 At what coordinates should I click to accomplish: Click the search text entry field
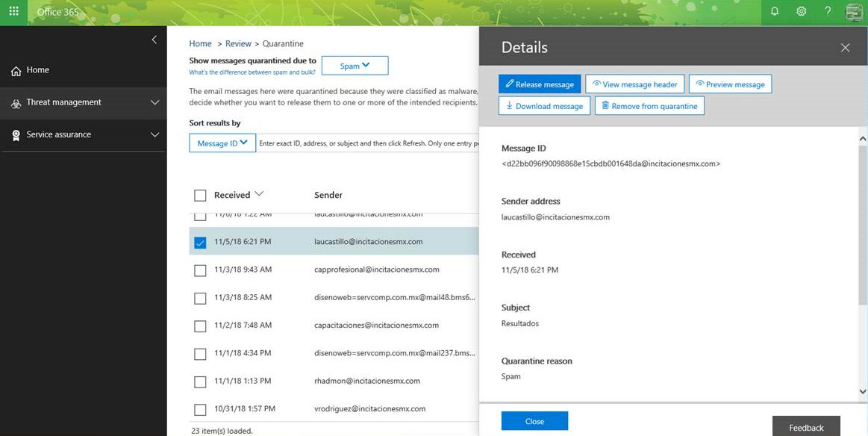click(x=367, y=143)
